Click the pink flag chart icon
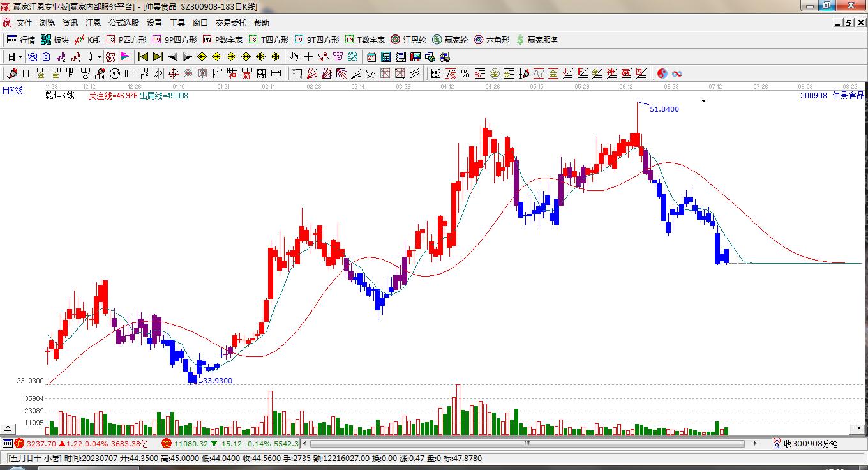This screenshot has height=470, width=868. click(x=124, y=57)
